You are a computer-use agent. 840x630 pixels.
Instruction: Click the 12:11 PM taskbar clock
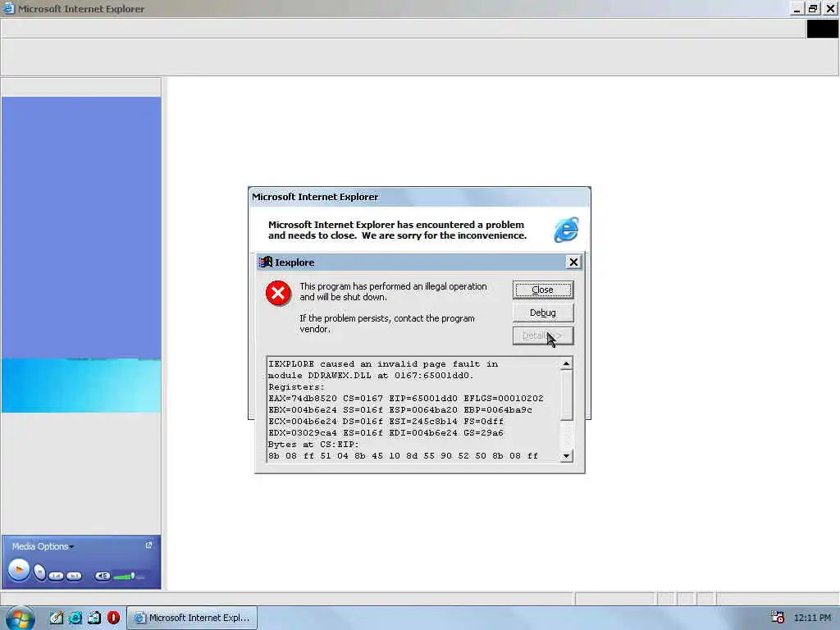click(812, 618)
